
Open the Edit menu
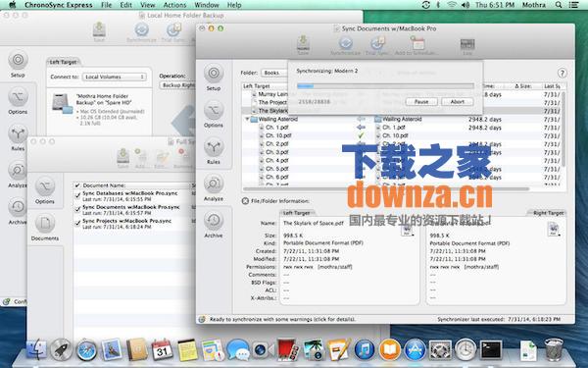pos(126,5)
